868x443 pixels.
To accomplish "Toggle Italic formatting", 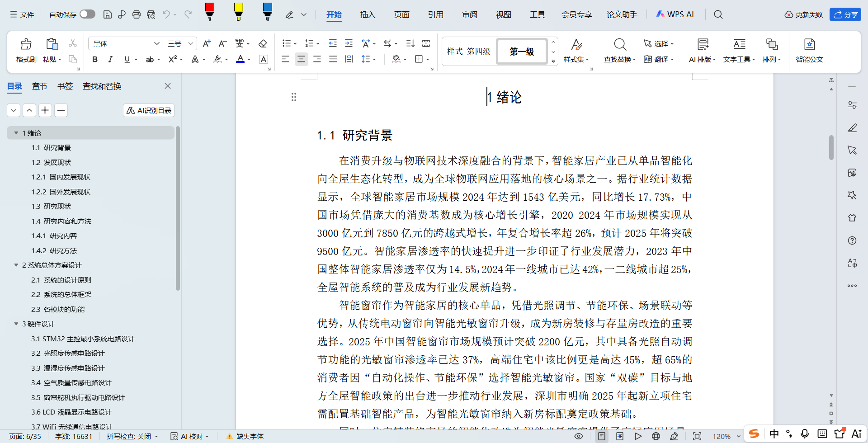I will 110,59.
